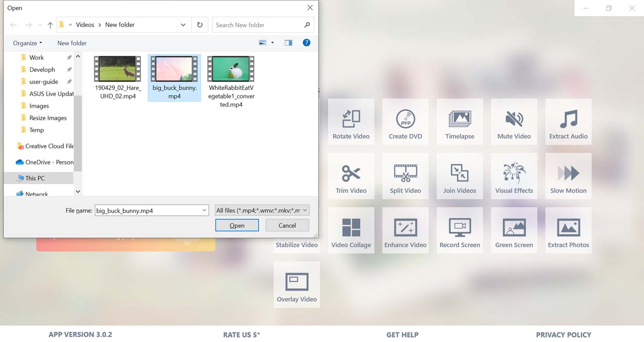Click the Search New folder field
This screenshot has height=342, width=644.
click(x=258, y=25)
